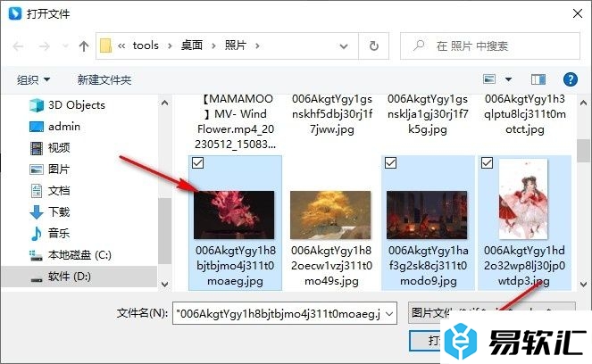This screenshot has height=364, width=592.
Task: Select file nskhf5dbj30rj1f7jww.jpg
Action: pos(332,114)
